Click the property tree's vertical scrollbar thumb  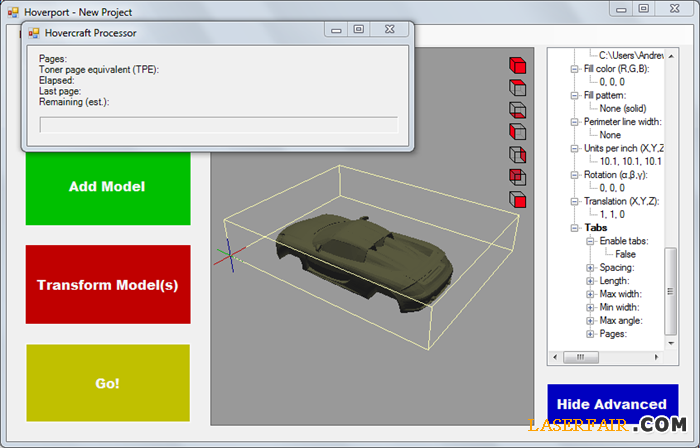[x=672, y=292]
